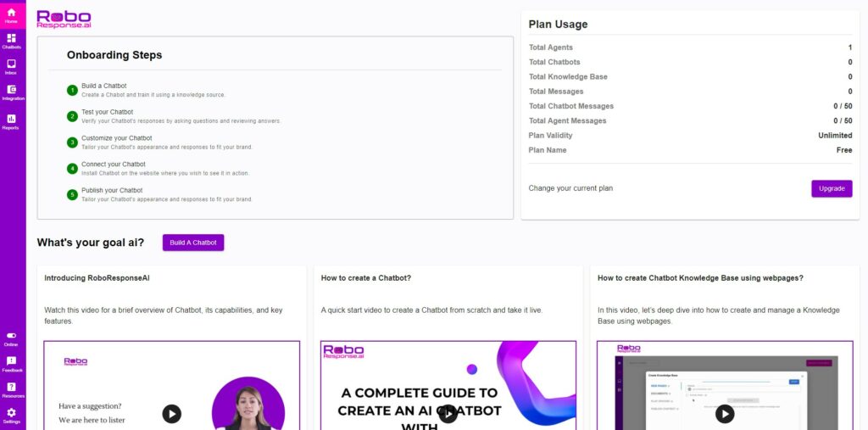Open the woman presenter video thumbnail
This screenshot has width=868, height=430.
(171, 386)
